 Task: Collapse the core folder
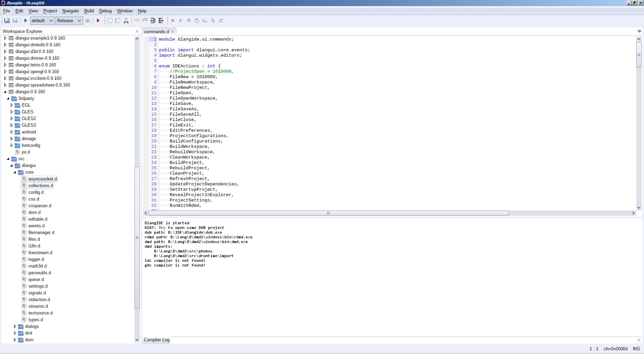(x=15, y=172)
